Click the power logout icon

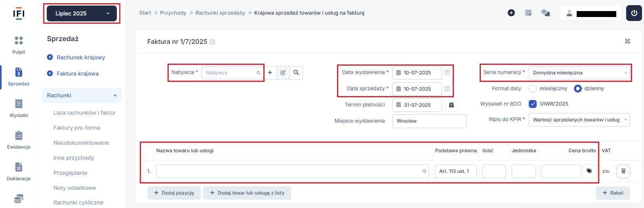634,13
